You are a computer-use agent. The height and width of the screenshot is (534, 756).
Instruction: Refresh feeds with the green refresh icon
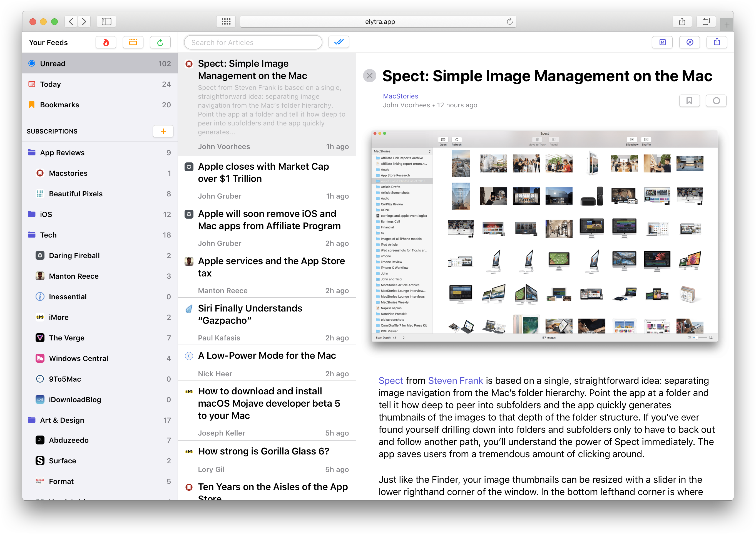click(160, 43)
